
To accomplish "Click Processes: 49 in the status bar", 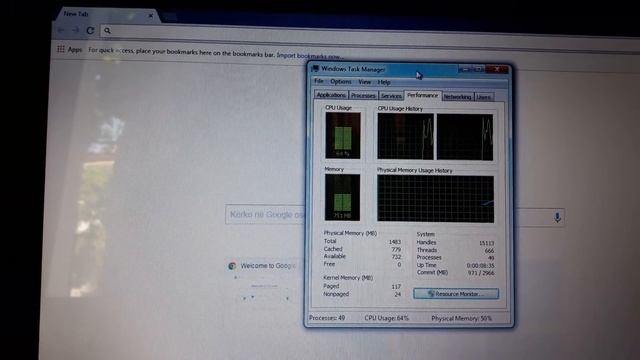I will (x=327, y=318).
